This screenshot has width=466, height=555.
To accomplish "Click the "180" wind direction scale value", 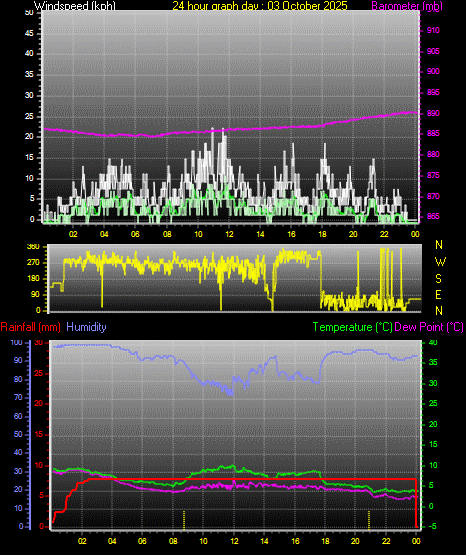I will pos(33,279).
